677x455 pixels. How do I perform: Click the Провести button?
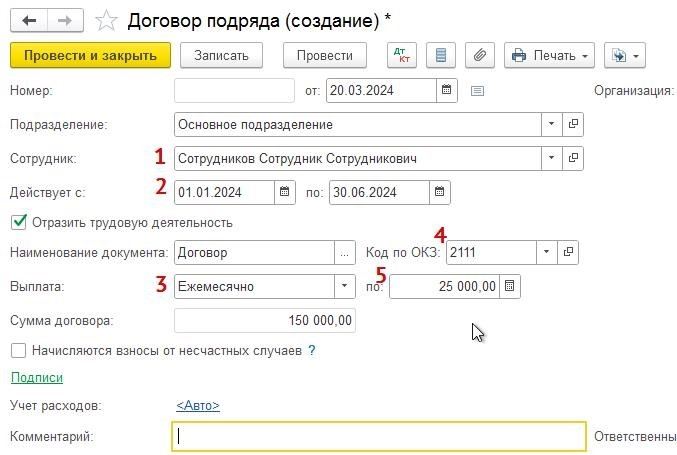(x=325, y=55)
